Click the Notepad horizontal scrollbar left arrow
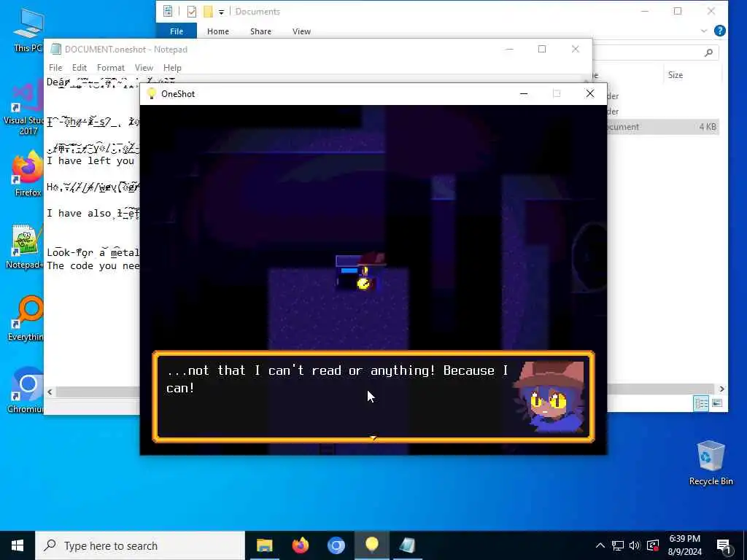The height and width of the screenshot is (560, 747). pos(50,392)
